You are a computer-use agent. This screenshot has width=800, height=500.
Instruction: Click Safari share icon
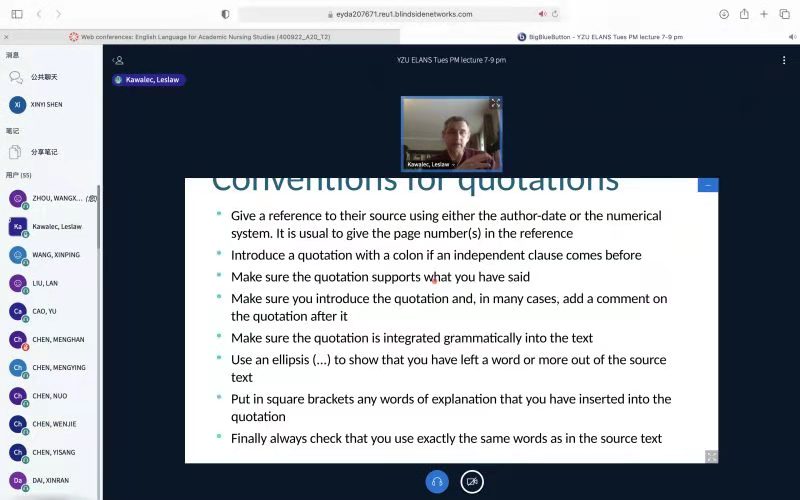(x=744, y=14)
